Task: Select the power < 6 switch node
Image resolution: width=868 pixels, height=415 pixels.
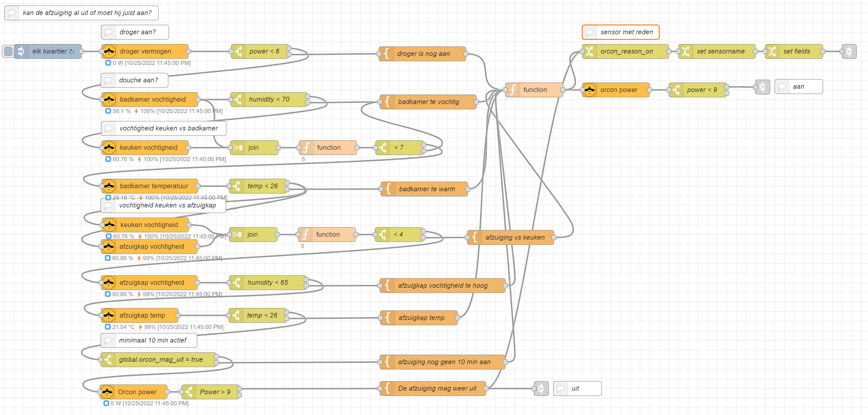Action: [260, 51]
